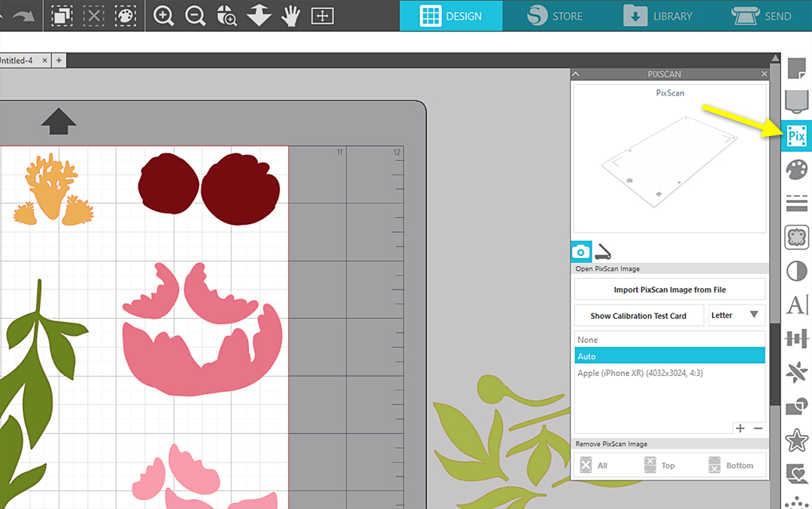
Task: Click the Deselect All icon with dashed X
Action: click(94, 16)
